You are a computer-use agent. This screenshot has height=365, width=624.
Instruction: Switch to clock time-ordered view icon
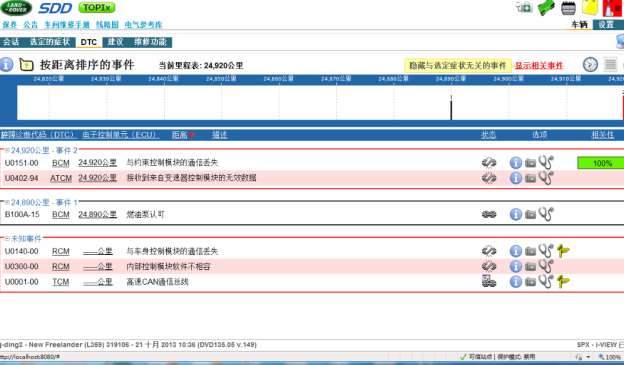tap(590, 64)
